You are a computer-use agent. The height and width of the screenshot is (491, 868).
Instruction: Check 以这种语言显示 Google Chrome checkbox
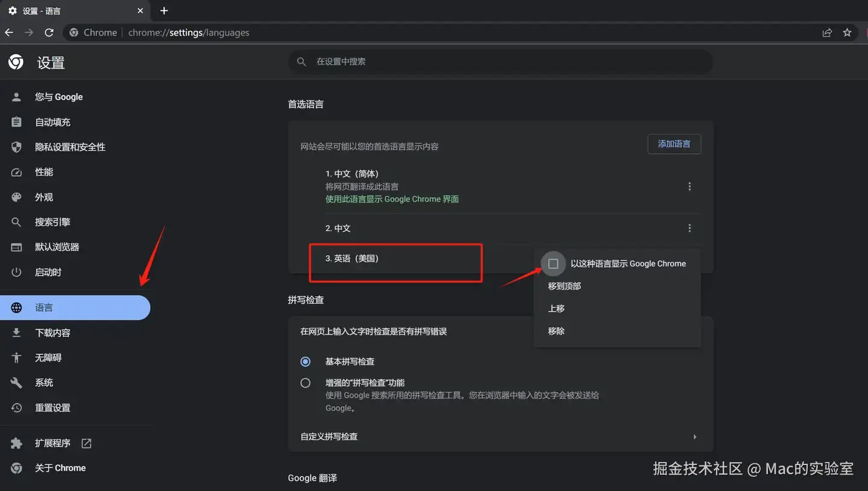click(x=553, y=264)
